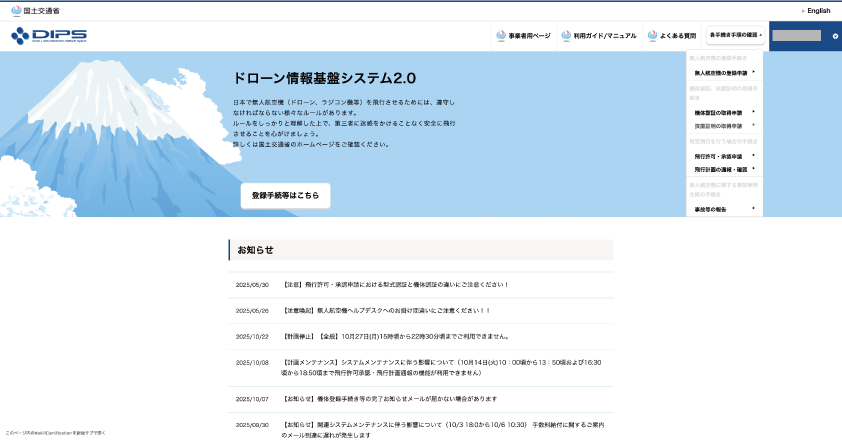This screenshot has width=842, height=440.
Task: Open よくある質問 from the header
Action: pyautogui.click(x=671, y=36)
